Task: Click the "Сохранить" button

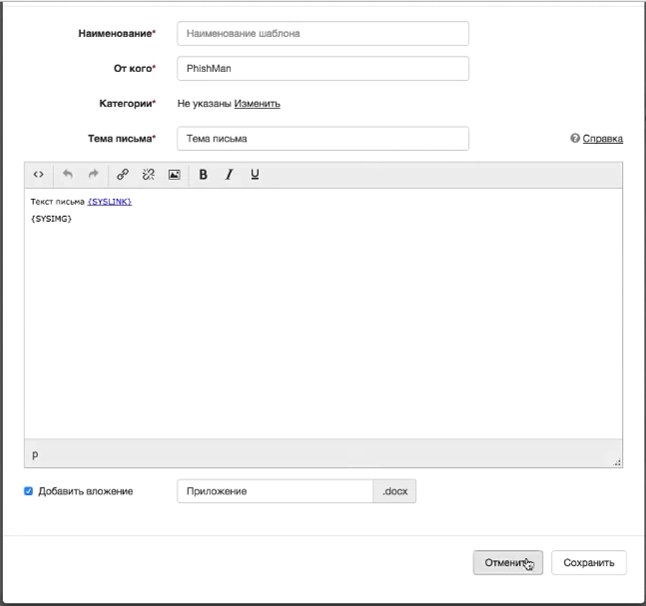Action: coord(588,562)
